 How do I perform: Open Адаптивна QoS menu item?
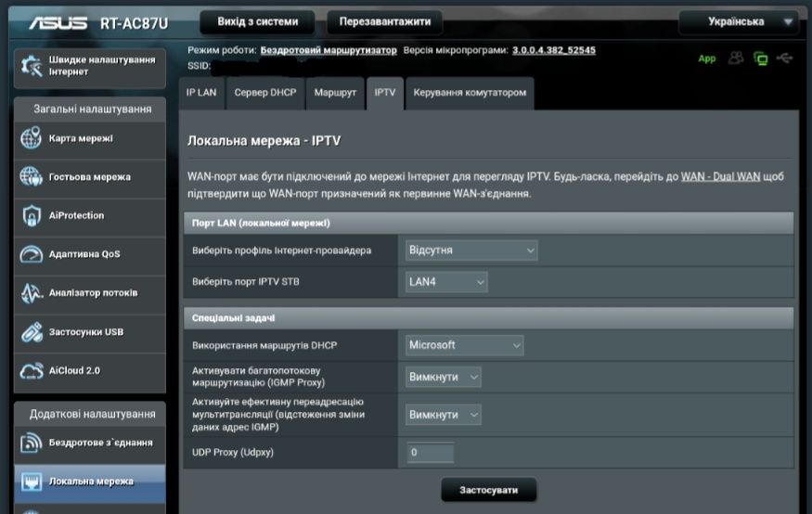(x=90, y=254)
